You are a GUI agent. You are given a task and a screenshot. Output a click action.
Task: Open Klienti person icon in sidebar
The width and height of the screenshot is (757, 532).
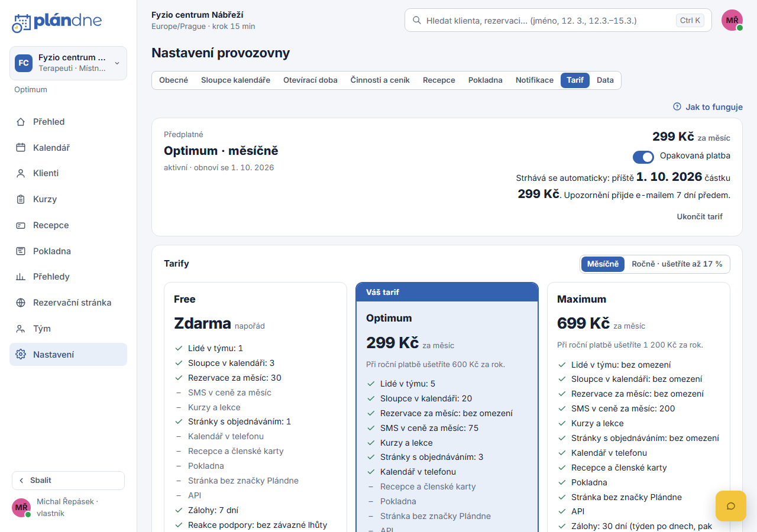(x=21, y=173)
